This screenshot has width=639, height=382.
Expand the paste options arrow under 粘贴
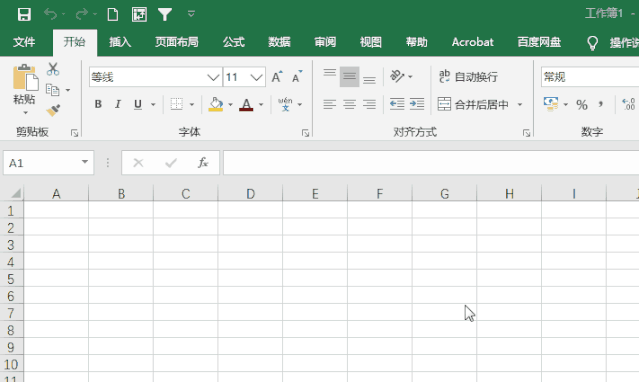[25, 113]
